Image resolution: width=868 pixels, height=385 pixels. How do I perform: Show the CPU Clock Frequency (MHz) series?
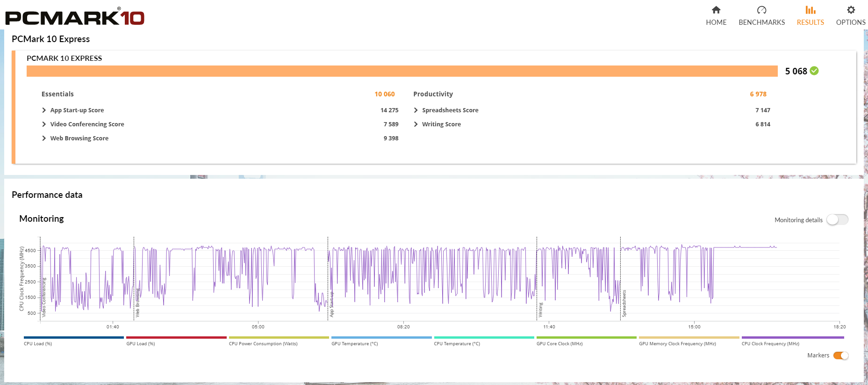770,344
